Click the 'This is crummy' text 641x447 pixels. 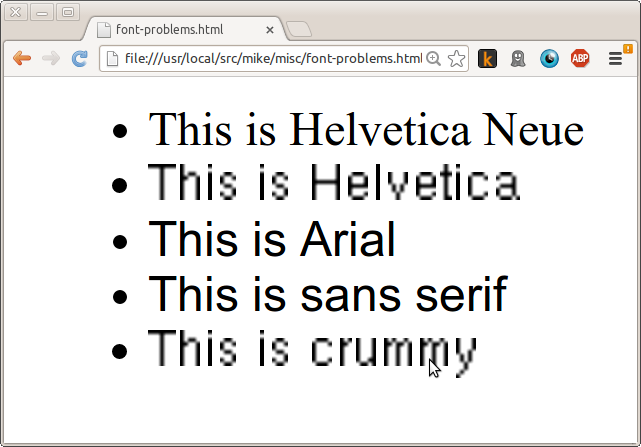[312, 352]
